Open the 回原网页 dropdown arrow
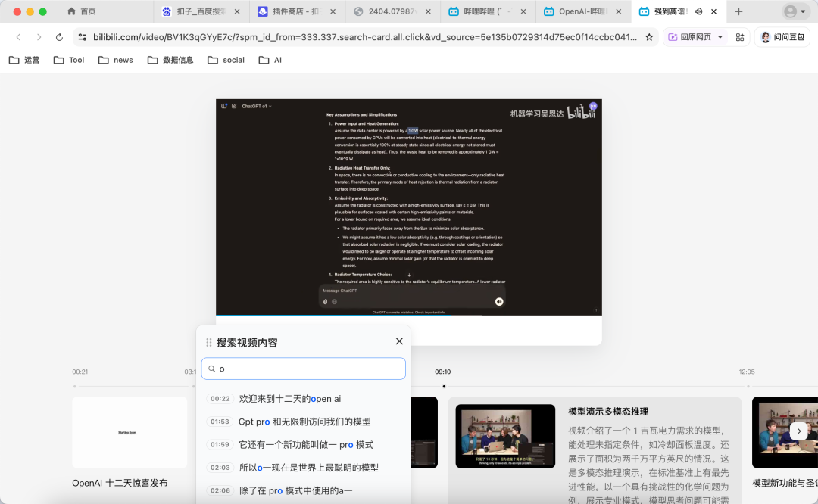 [718, 36]
